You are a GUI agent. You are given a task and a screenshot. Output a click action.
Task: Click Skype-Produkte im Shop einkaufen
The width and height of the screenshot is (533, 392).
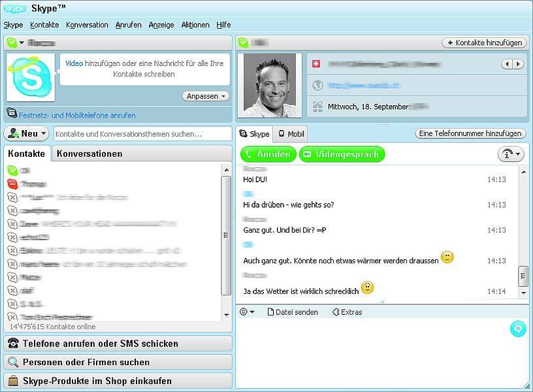point(118,381)
